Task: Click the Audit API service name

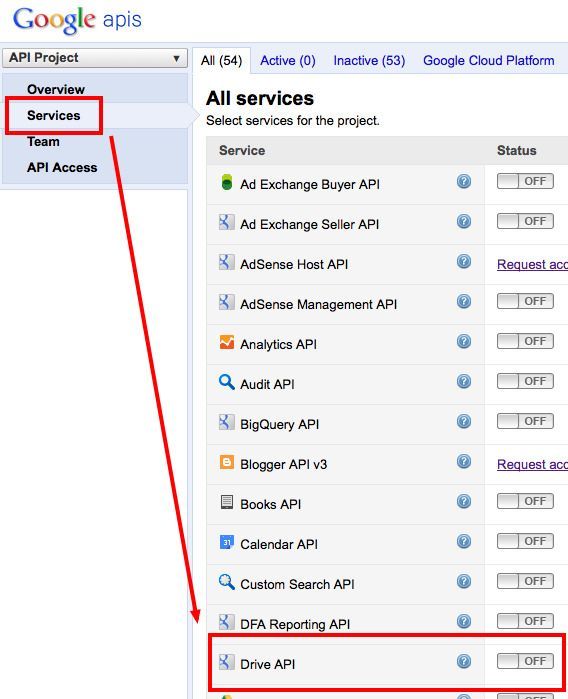Action: (267, 384)
